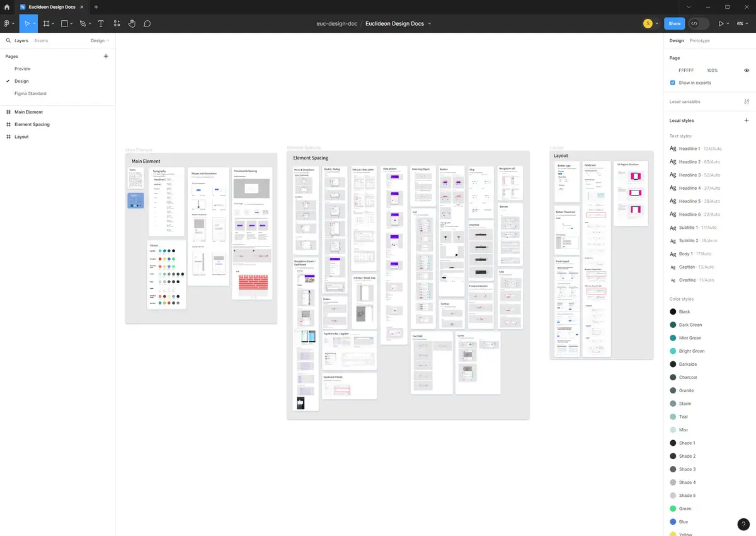Open presentation options chevron

pos(728,23)
